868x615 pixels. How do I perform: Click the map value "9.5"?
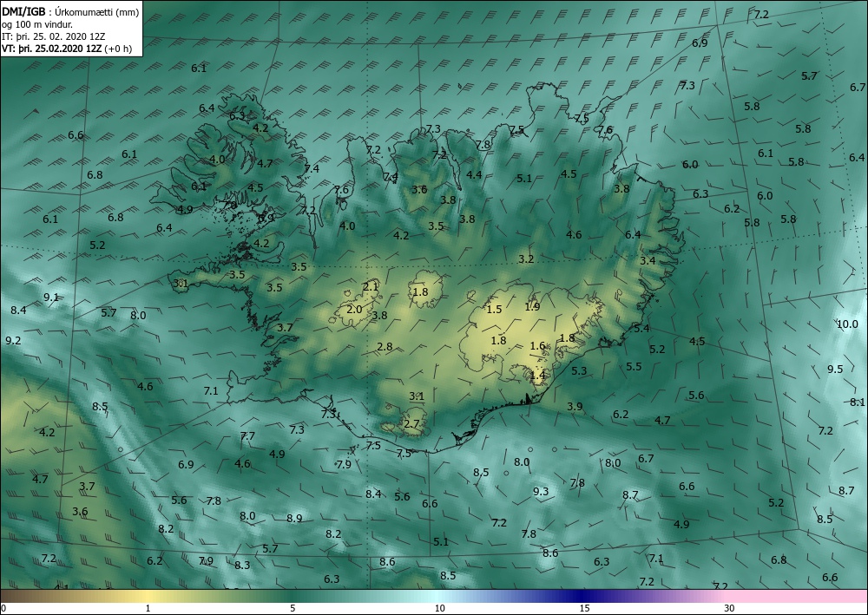pyautogui.click(x=835, y=369)
